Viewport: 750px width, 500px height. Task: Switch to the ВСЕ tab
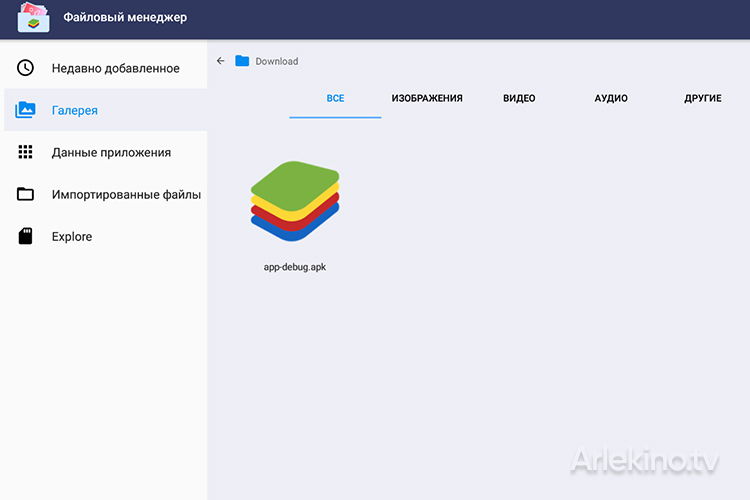[x=335, y=99]
